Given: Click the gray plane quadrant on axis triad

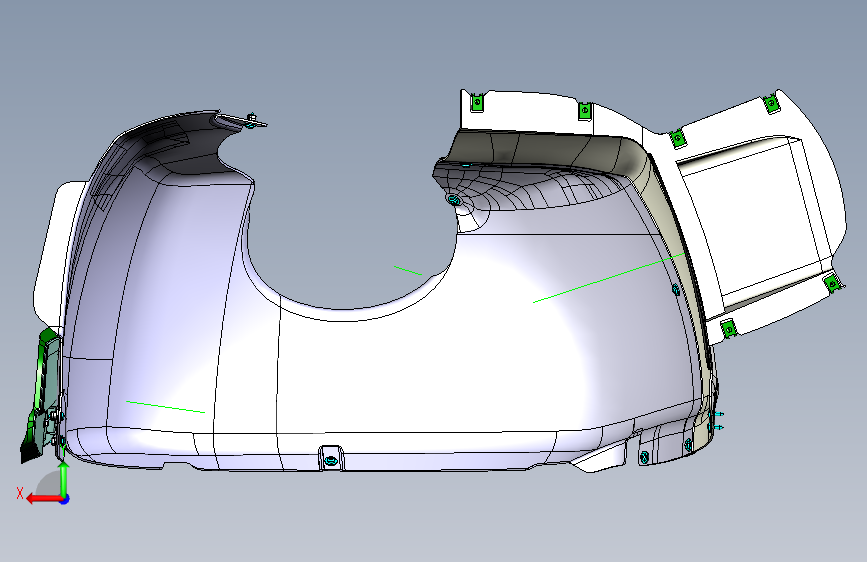Looking at the screenshot, I should point(50,483).
